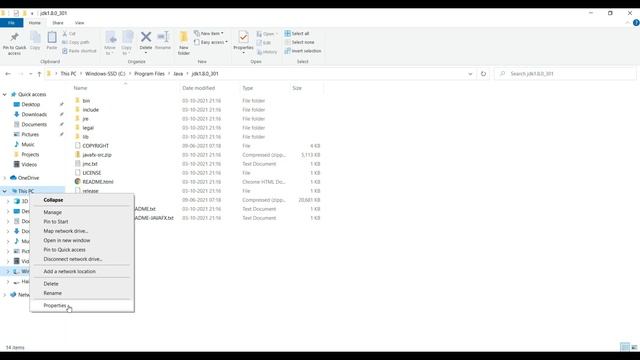
Task: Choose Manage in the context menu
Action: [x=53, y=212]
